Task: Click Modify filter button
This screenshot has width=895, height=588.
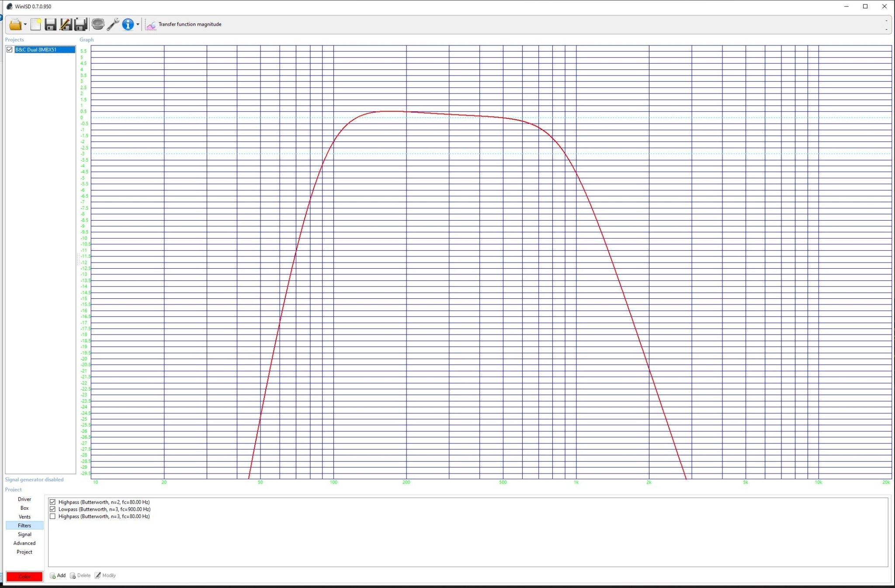Action: coord(105,575)
